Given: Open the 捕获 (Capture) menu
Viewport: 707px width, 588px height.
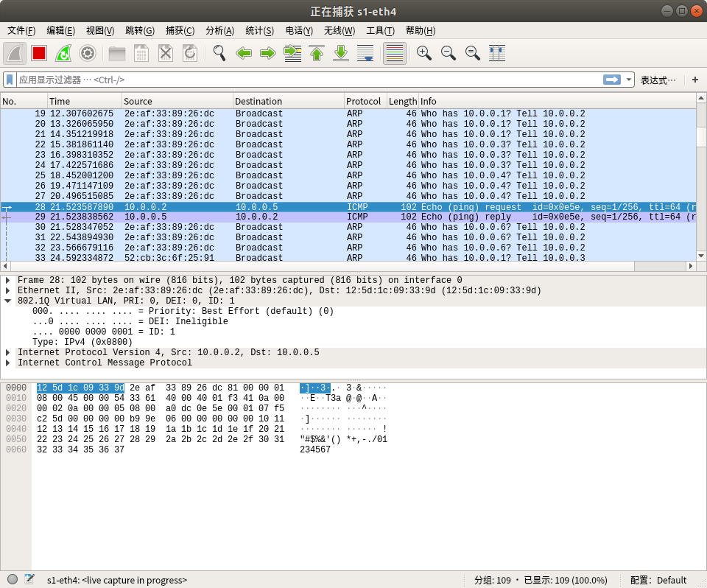Looking at the screenshot, I should click(180, 30).
